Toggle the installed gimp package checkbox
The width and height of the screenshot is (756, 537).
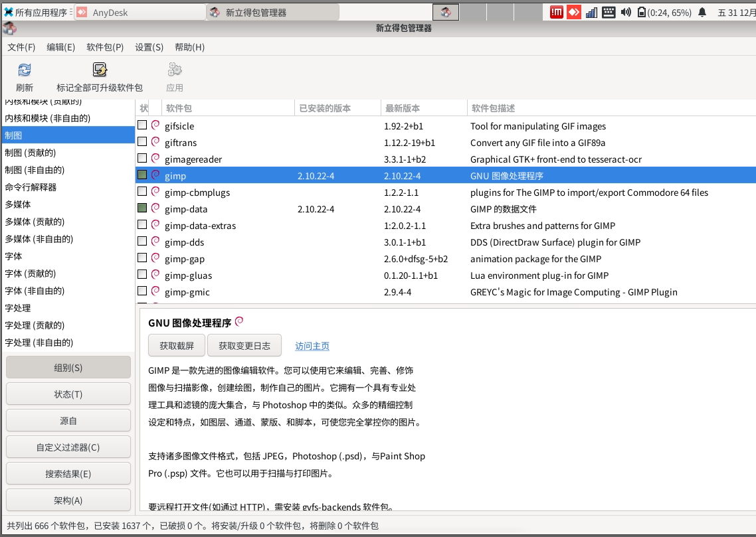[x=142, y=175]
